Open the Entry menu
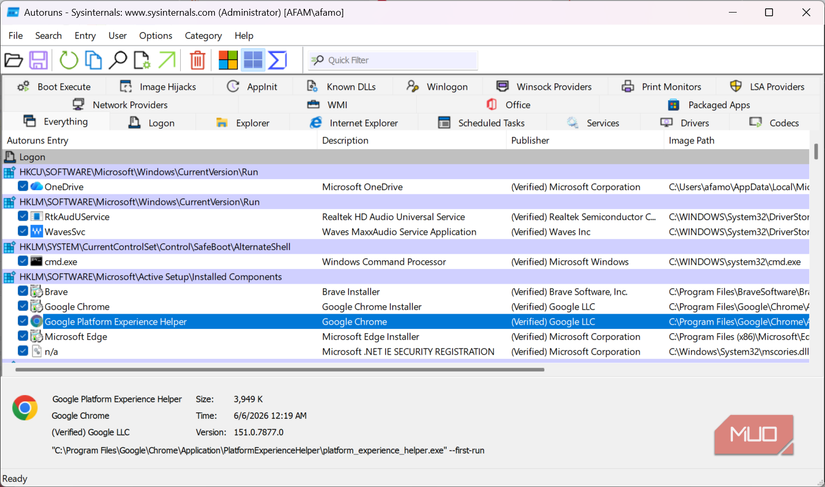The height and width of the screenshot is (487, 825). pyautogui.click(x=85, y=36)
